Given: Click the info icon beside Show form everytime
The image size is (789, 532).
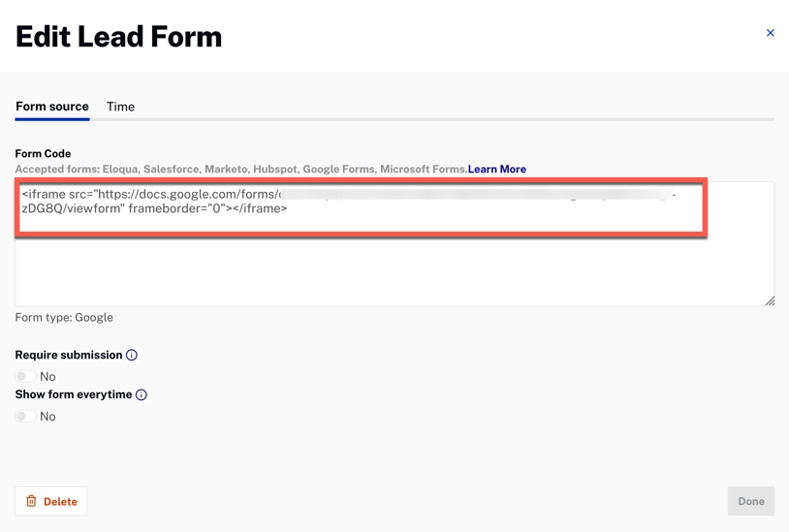Looking at the screenshot, I should coord(142,395).
